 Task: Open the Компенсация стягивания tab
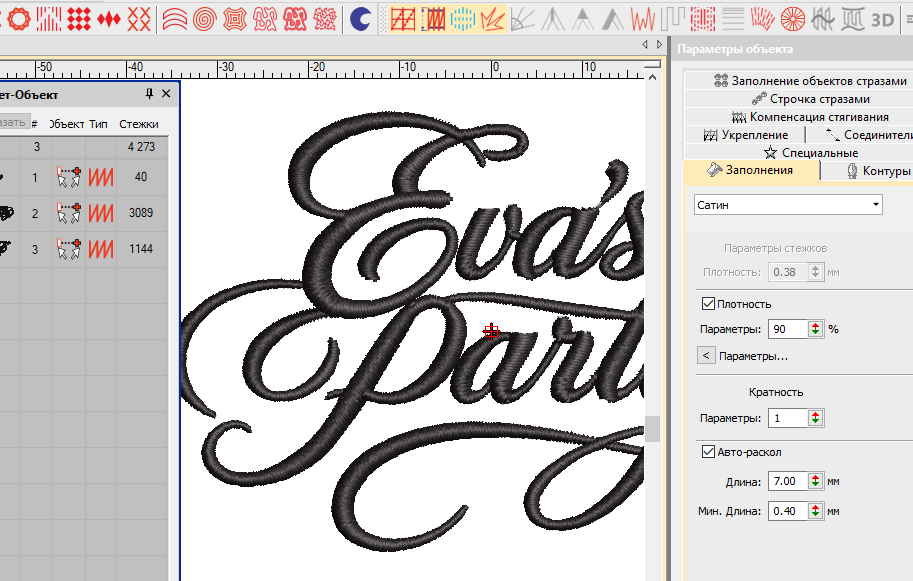pos(809,117)
